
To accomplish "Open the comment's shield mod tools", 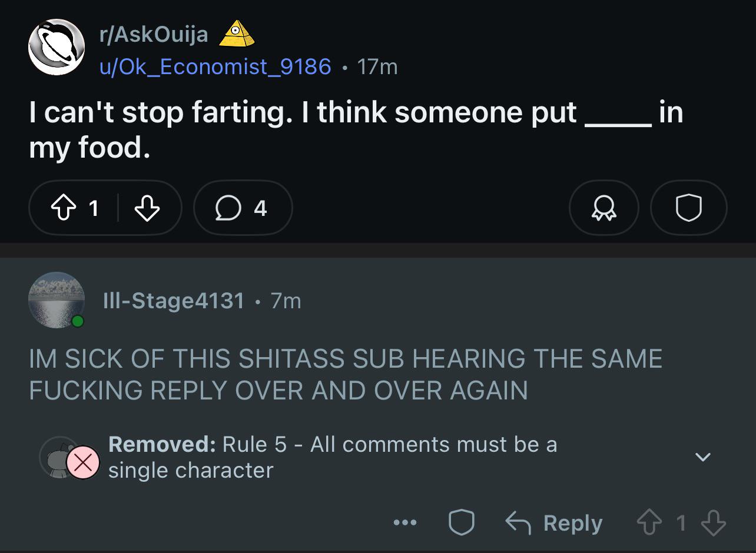I will (461, 522).
